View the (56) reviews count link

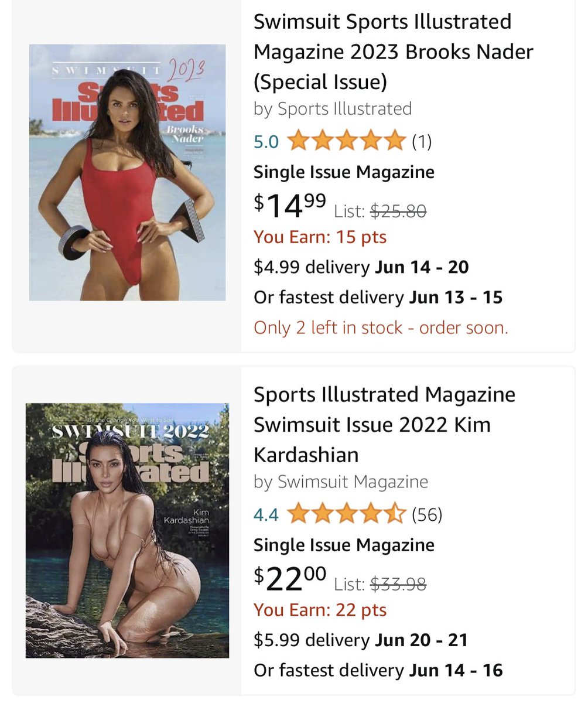[427, 515]
